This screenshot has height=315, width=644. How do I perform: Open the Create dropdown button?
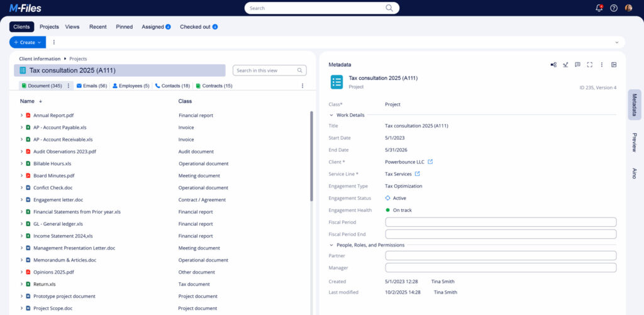point(28,42)
